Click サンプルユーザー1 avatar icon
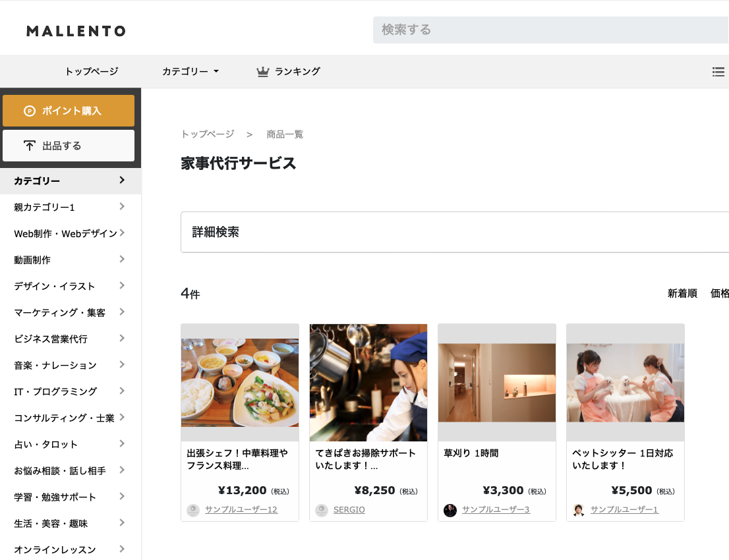The height and width of the screenshot is (560, 729). click(x=579, y=510)
